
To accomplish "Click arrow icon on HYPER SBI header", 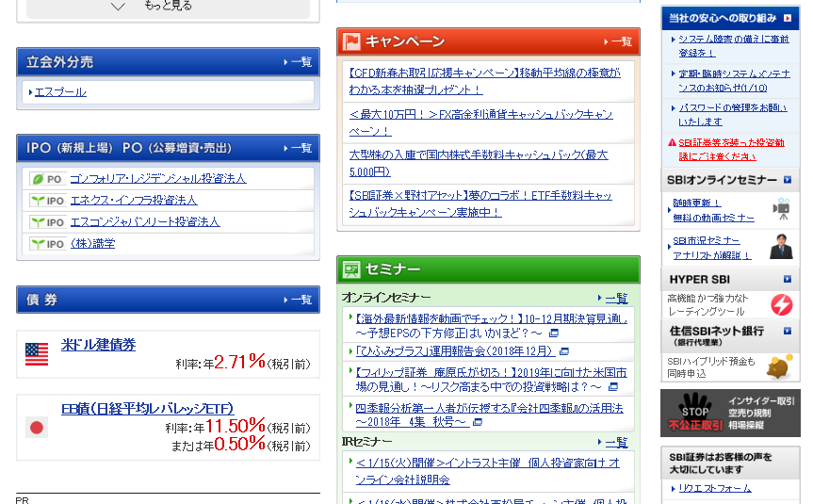I will coord(788,280).
